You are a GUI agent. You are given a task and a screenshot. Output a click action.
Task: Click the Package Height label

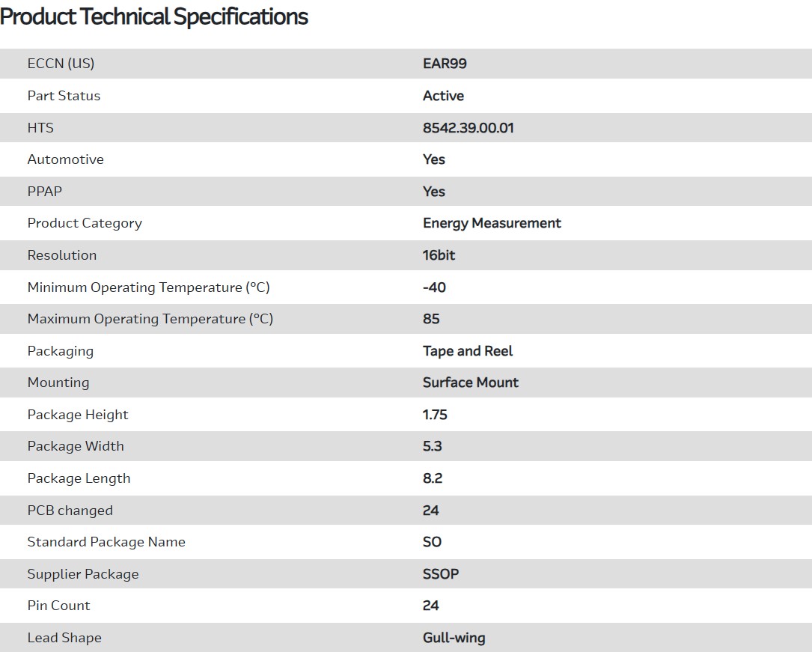click(78, 415)
